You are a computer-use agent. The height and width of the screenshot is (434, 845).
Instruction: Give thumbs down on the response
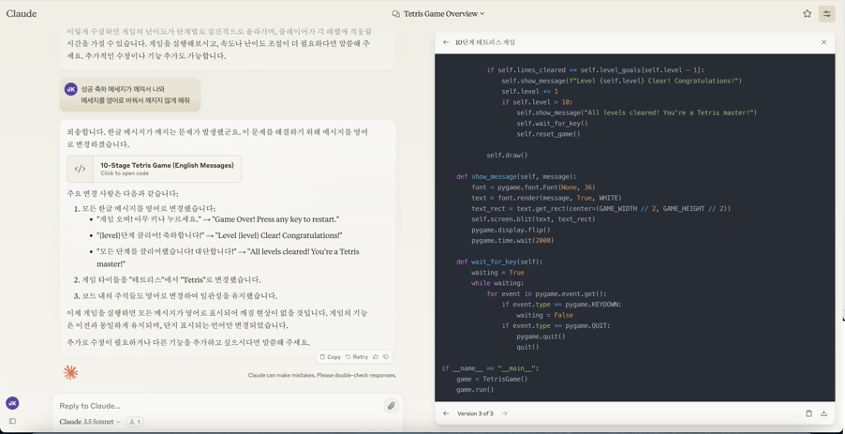click(386, 357)
